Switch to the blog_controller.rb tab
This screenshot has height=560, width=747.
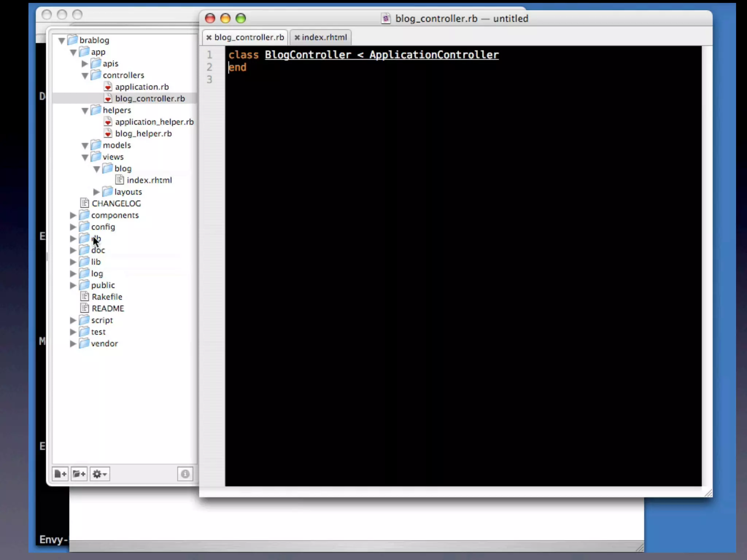pyautogui.click(x=249, y=38)
